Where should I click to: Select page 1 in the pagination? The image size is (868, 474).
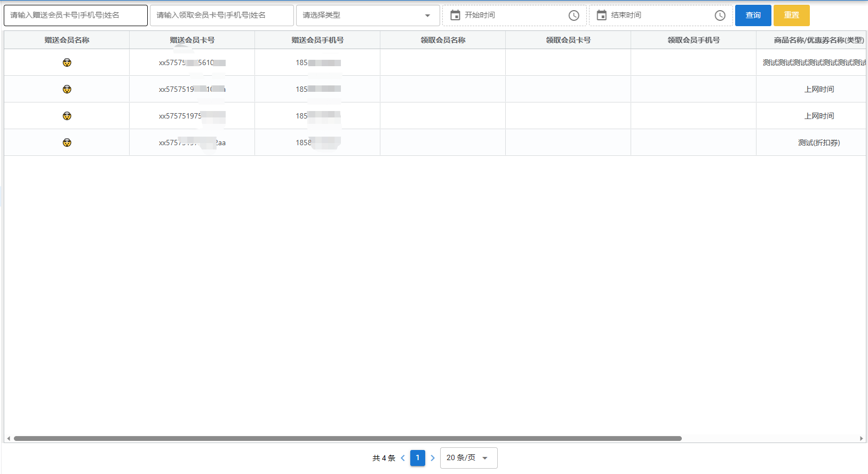point(418,458)
